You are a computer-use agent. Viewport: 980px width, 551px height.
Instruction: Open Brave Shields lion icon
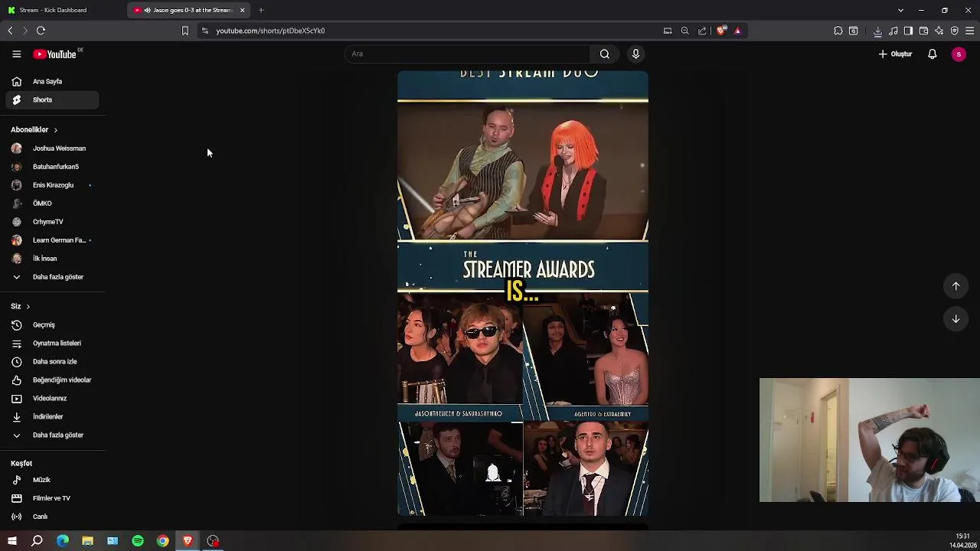click(x=720, y=31)
